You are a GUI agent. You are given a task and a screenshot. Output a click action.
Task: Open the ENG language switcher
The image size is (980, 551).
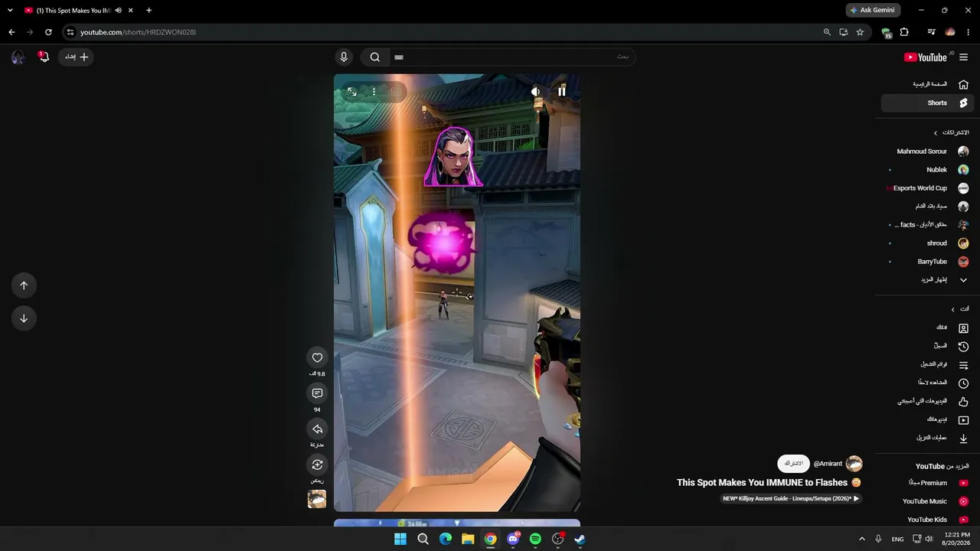897,539
